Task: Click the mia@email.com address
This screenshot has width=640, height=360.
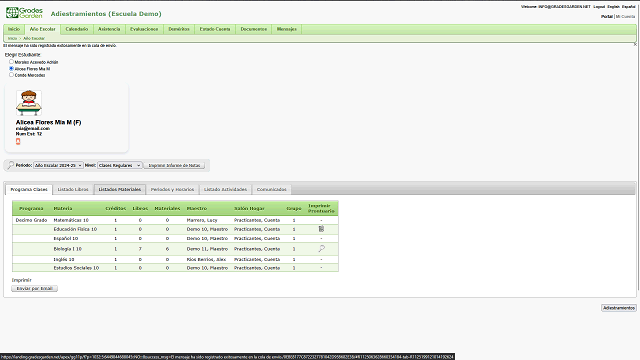Action: pyautogui.click(x=33, y=128)
